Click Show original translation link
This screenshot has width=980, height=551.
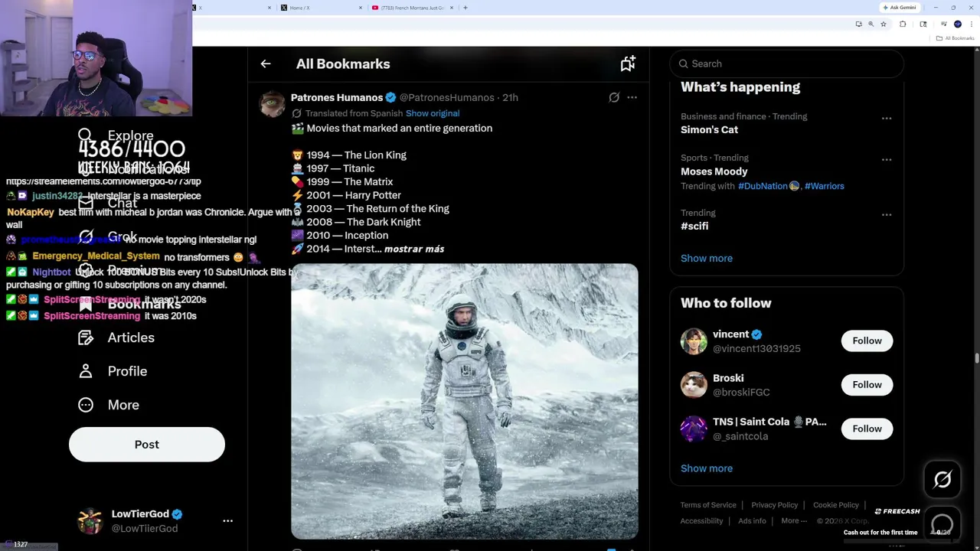433,113
